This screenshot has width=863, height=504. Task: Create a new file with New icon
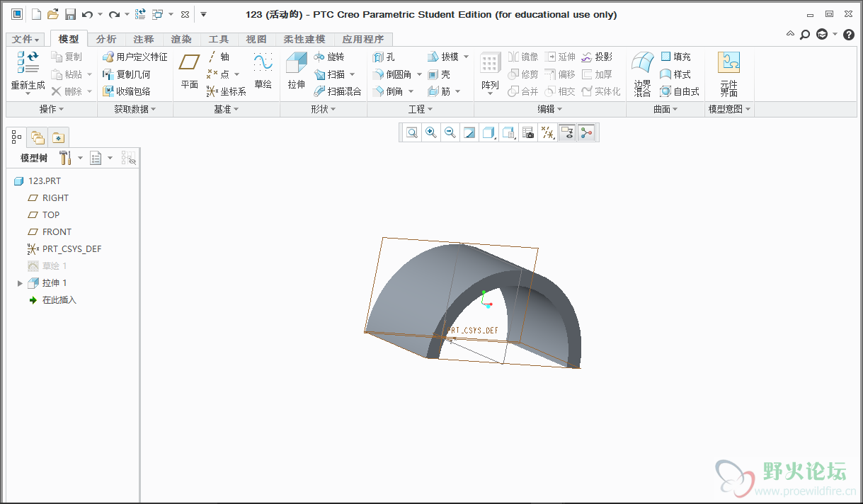[x=36, y=14]
